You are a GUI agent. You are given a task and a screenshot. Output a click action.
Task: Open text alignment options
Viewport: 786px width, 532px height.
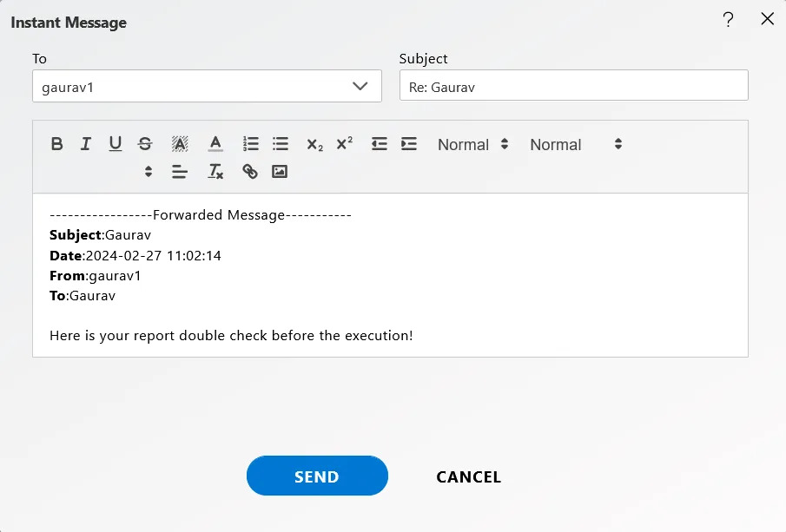[x=180, y=172]
